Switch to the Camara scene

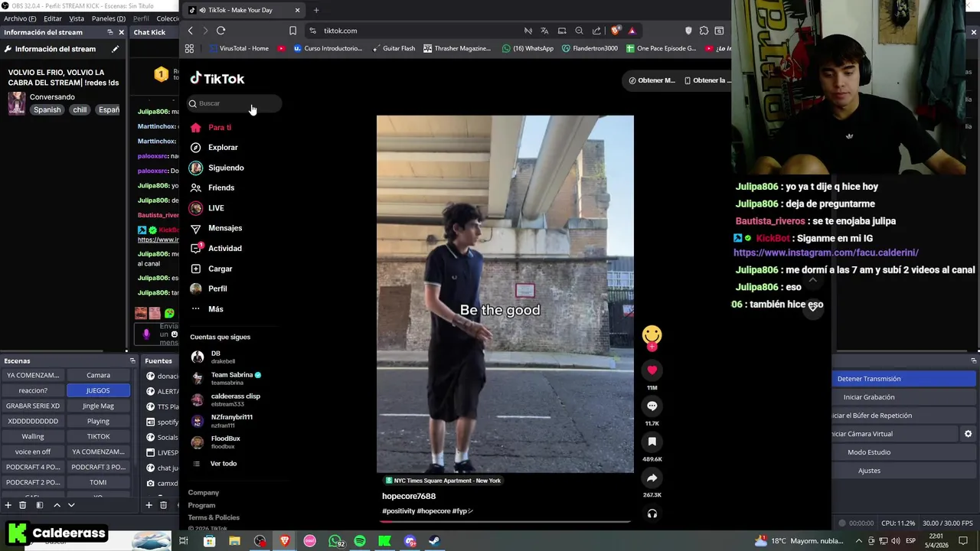coord(98,375)
